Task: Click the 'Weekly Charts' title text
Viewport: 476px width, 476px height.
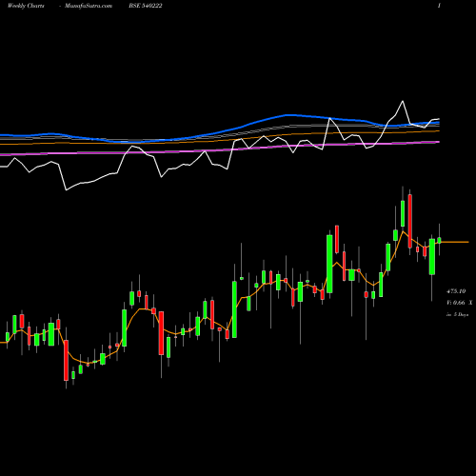Action: click(x=26, y=6)
